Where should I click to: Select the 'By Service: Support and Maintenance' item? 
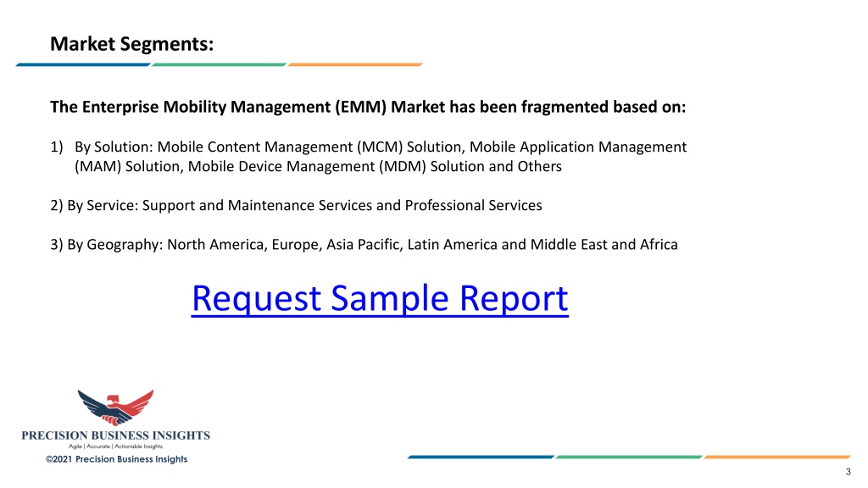point(296,205)
